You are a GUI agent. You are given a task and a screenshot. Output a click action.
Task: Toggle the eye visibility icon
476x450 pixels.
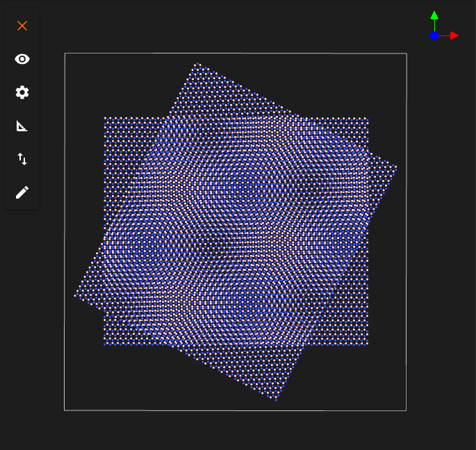22,59
